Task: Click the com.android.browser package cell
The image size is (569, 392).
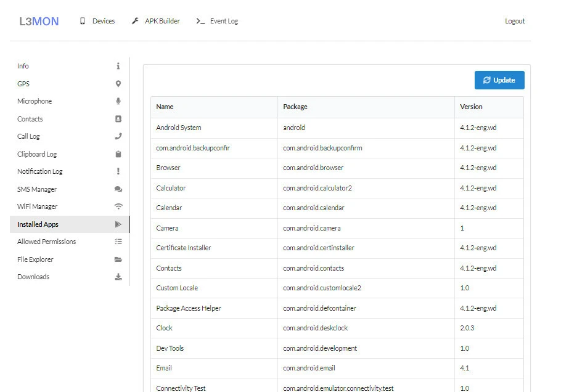Action: [x=313, y=168]
